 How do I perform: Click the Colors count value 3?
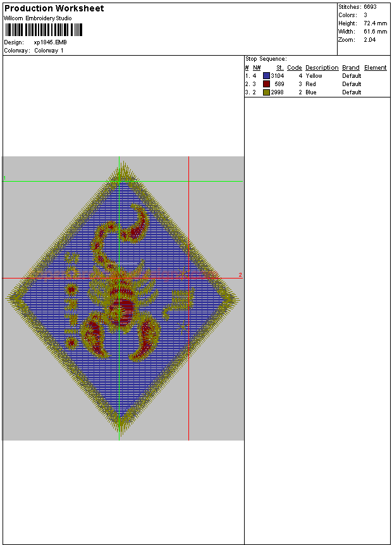pos(365,15)
